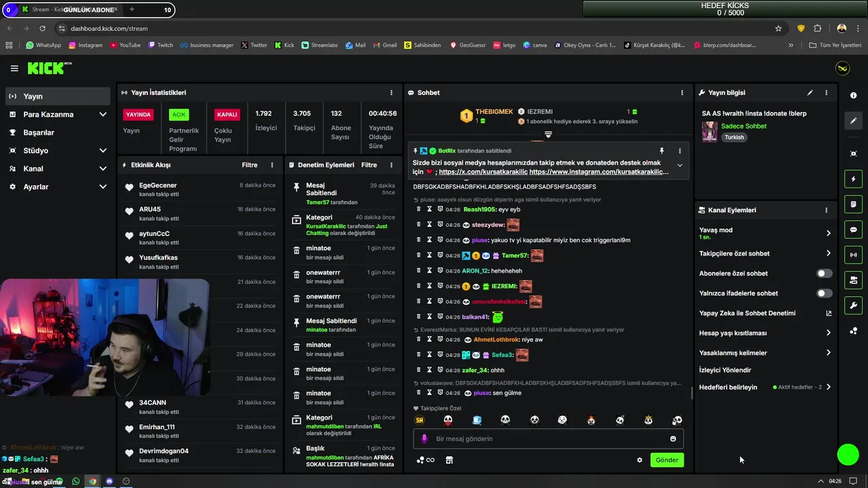Toggle the chat bubble widget in right rail

coord(853,229)
